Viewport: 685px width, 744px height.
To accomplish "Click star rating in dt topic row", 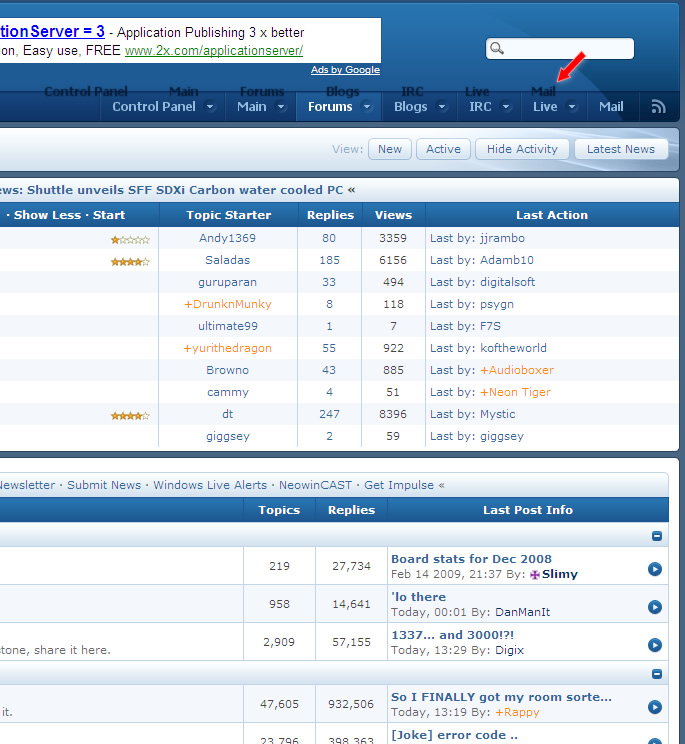I will click(x=130, y=416).
